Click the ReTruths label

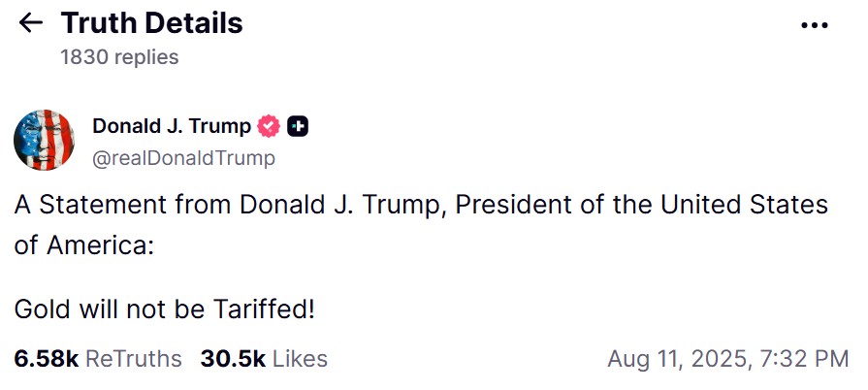point(134,359)
